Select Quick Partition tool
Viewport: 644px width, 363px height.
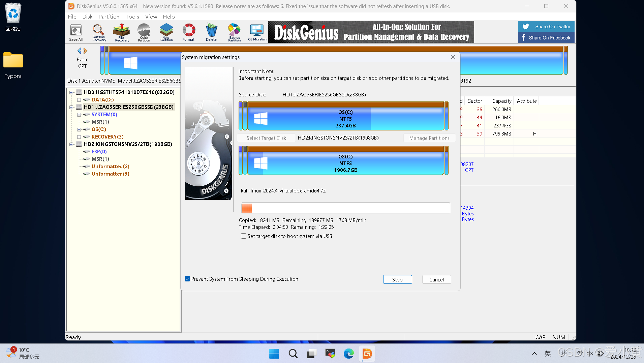coord(144,32)
